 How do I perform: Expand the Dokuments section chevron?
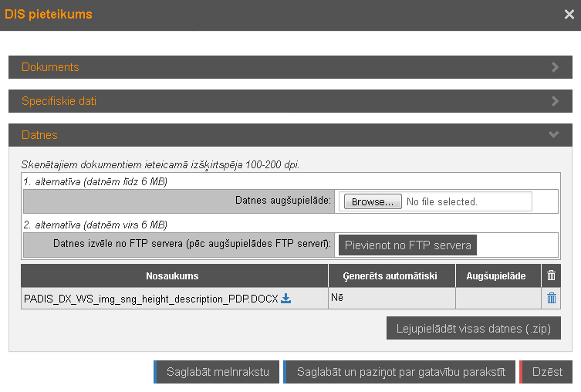(x=555, y=67)
